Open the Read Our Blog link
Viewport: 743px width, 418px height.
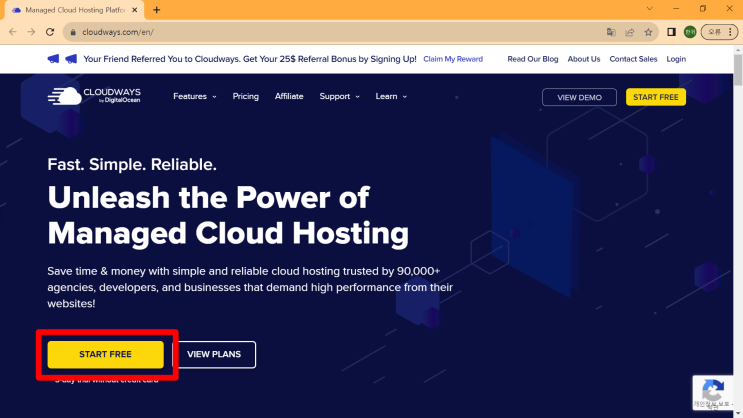tap(533, 59)
